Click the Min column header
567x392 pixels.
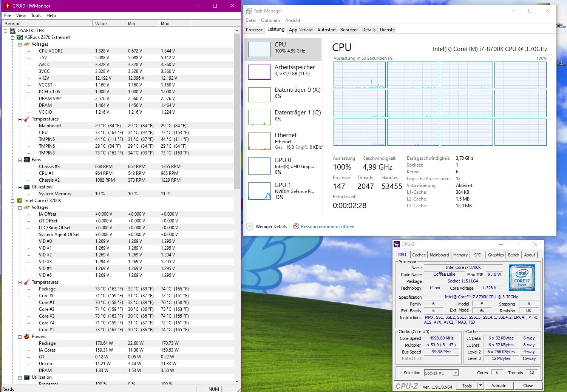(142, 23)
